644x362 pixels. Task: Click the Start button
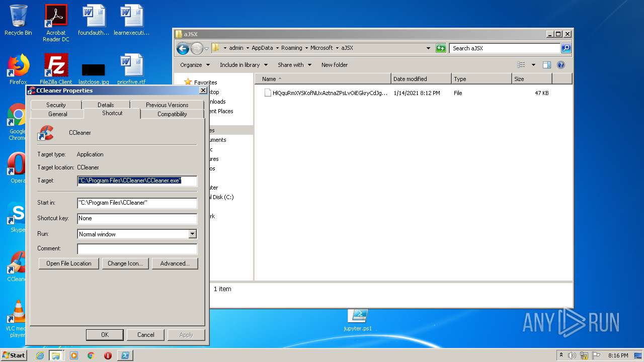(14, 355)
